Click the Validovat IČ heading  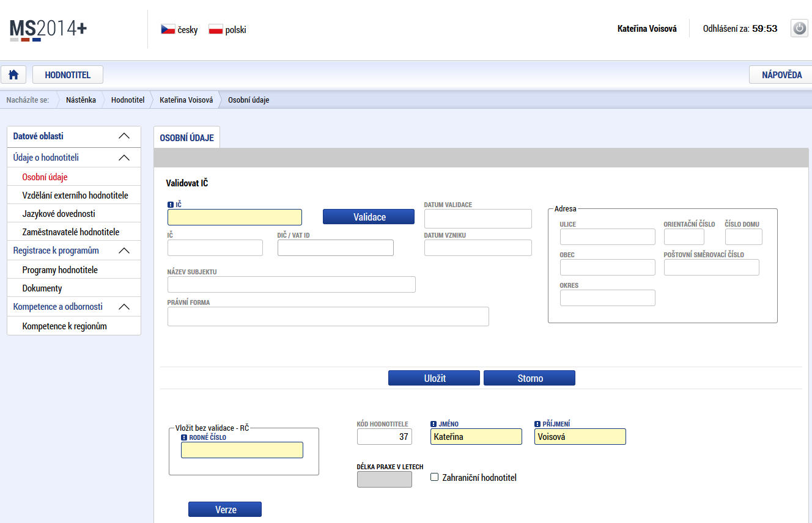[x=187, y=183]
